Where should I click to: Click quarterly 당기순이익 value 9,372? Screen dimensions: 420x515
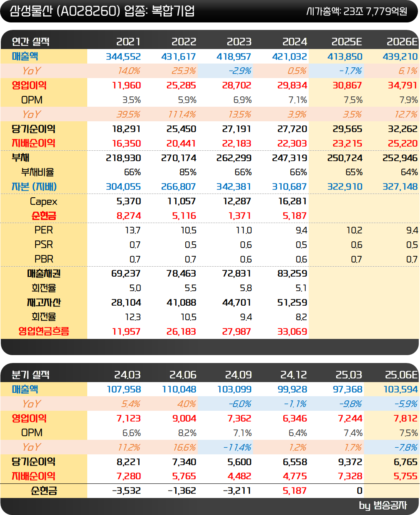[x=350, y=462]
